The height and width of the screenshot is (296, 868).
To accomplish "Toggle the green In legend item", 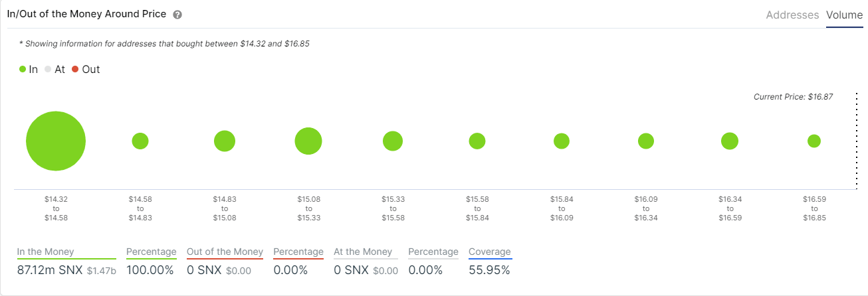I will coord(29,69).
